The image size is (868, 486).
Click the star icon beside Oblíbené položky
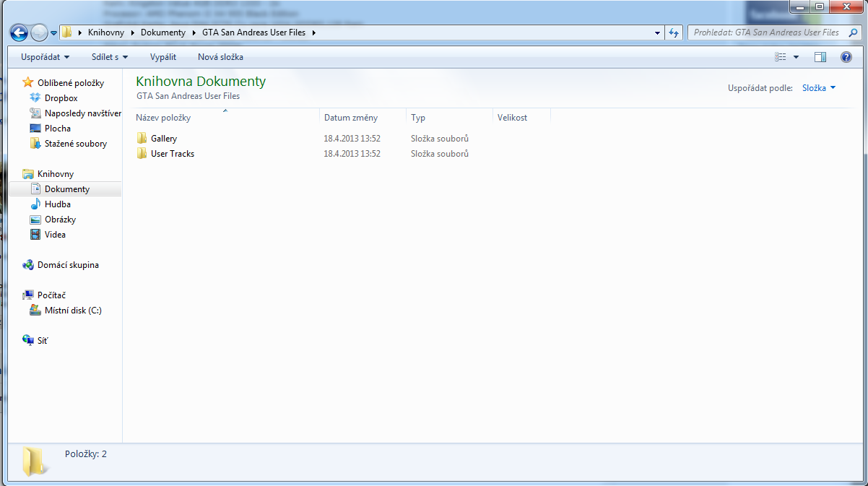coord(28,82)
